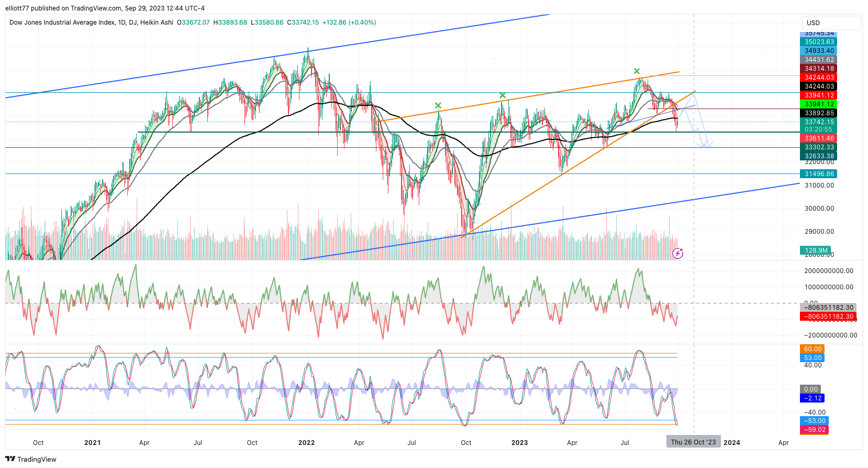Image resolution: width=868 pixels, height=468 pixels.
Task: Click the 35023.63 teal price label
Action: (819, 42)
